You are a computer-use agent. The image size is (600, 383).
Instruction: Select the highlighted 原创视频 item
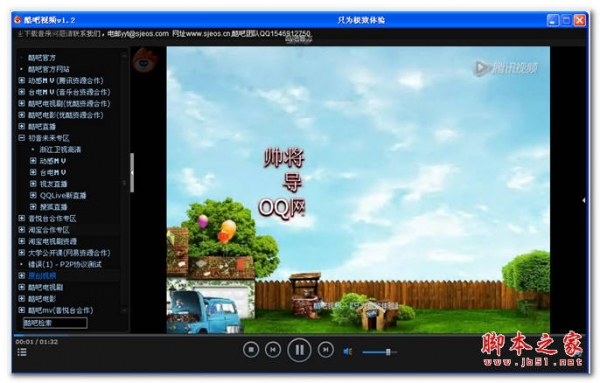[42, 275]
